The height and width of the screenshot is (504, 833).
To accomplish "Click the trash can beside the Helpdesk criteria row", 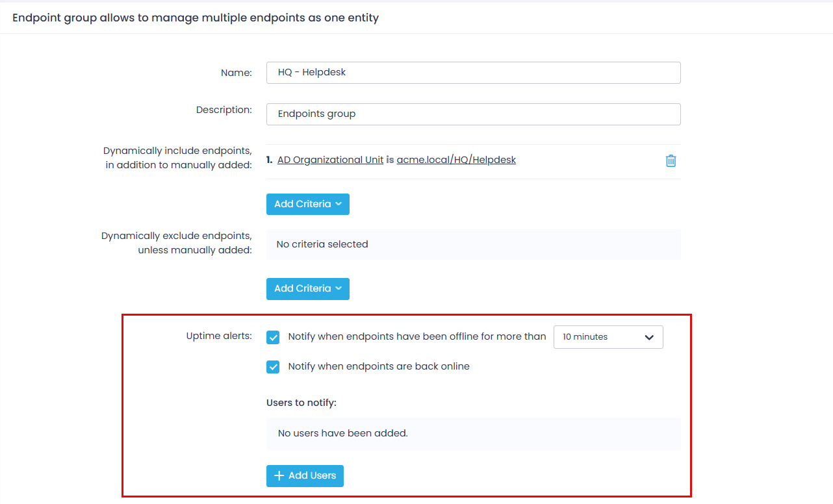I will coord(671,160).
